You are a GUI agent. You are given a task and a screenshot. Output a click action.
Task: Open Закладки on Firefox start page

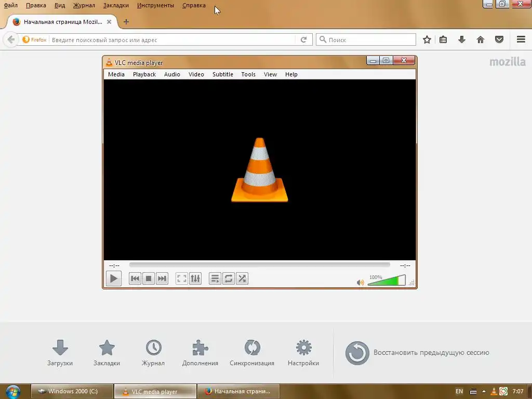[107, 353]
